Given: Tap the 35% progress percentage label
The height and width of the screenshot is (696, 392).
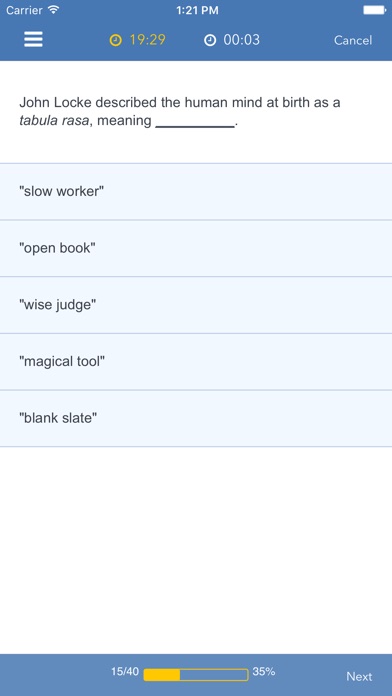Looking at the screenshot, I should pos(264,672).
